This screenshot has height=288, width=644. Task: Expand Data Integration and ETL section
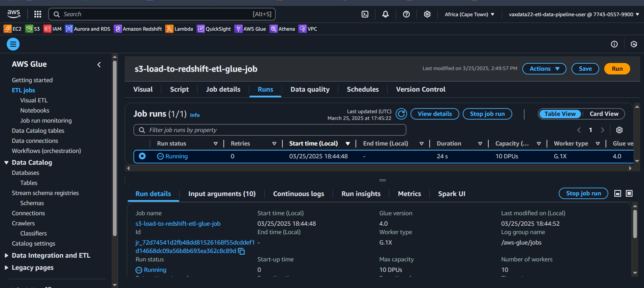pyautogui.click(x=6, y=256)
